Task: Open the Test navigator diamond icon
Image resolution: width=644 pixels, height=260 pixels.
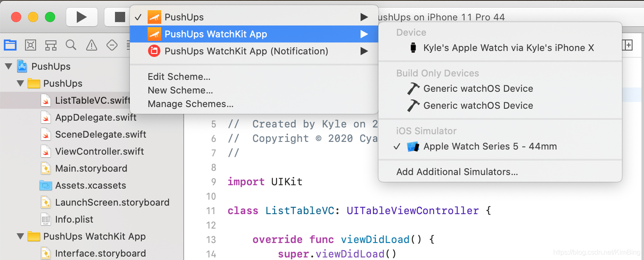Action: (112, 45)
